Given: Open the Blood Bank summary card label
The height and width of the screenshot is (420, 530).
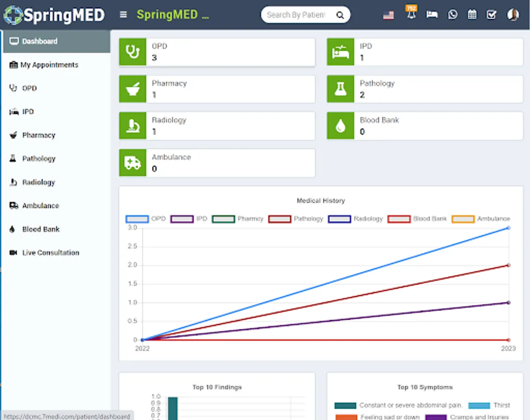Looking at the screenshot, I should (379, 120).
